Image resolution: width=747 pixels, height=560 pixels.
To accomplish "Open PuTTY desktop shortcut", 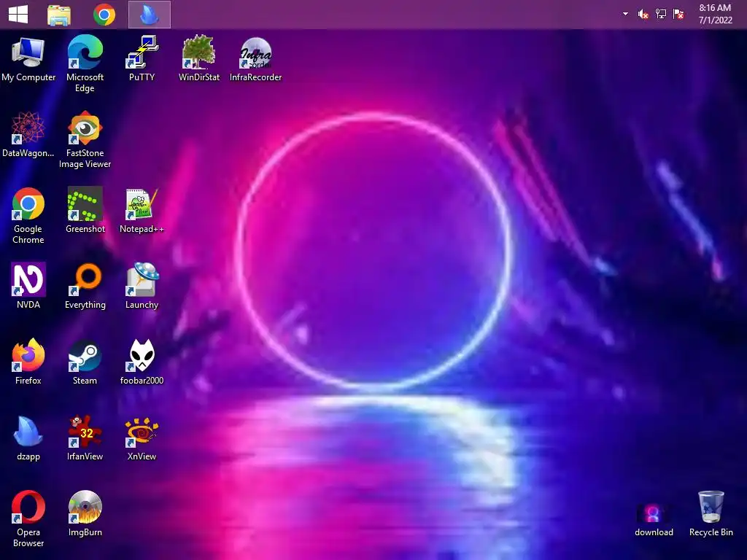I will 142,59.
